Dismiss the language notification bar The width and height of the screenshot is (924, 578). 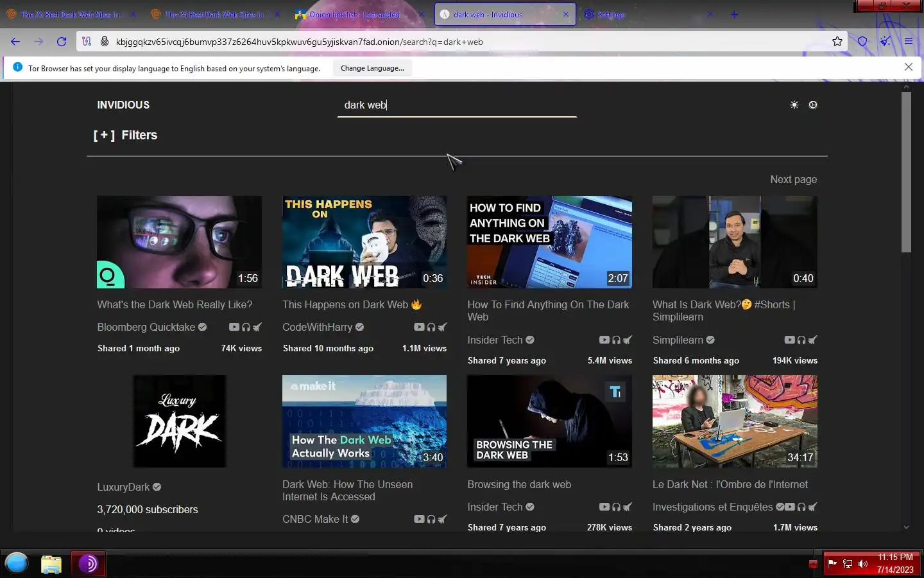[909, 67]
